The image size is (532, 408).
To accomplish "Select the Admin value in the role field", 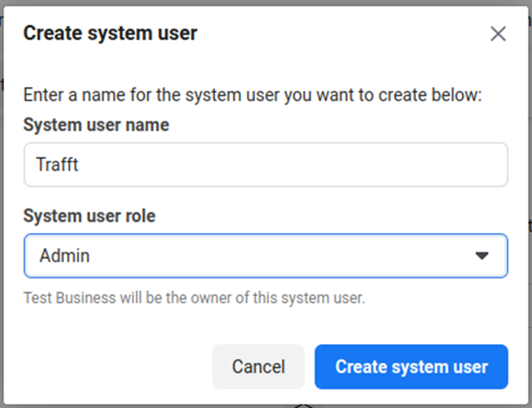I will point(65,255).
